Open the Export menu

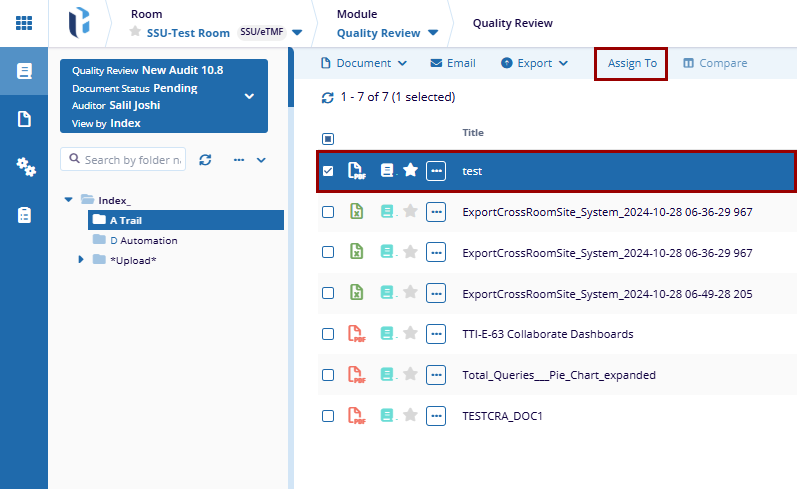pos(535,63)
